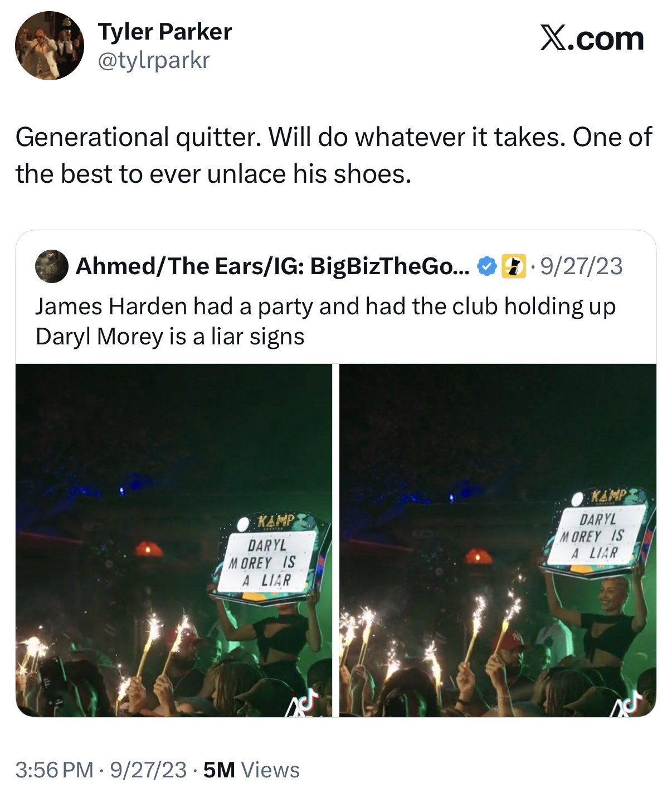Click the "Generational quitter" tweet text
Viewport: 672px width, 793px height.
click(x=333, y=155)
